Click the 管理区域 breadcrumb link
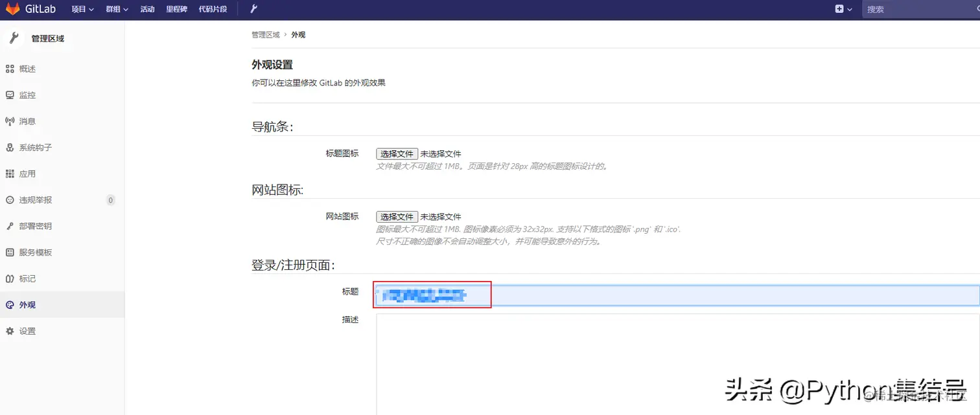Image resolution: width=980 pixels, height=415 pixels. [265, 34]
